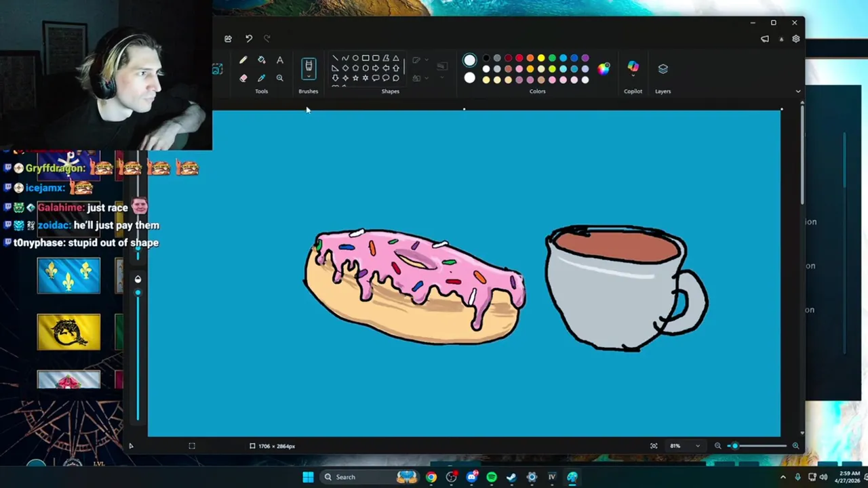
Task: Select the Oval shape
Action: point(355,58)
